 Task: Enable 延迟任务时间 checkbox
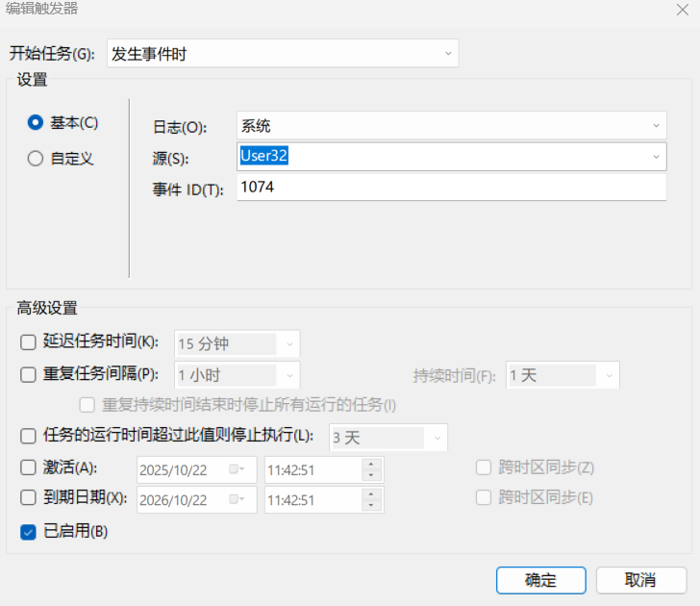(x=28, y=342)
